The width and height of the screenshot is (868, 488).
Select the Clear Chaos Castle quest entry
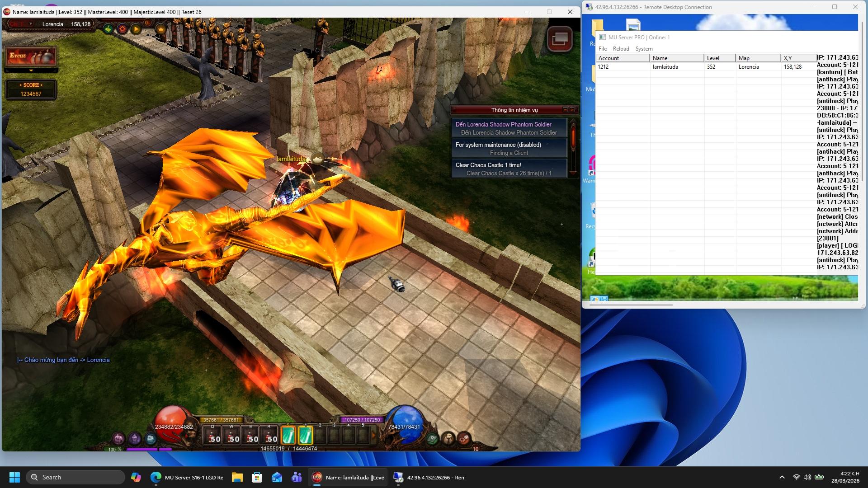click(509, 169)
